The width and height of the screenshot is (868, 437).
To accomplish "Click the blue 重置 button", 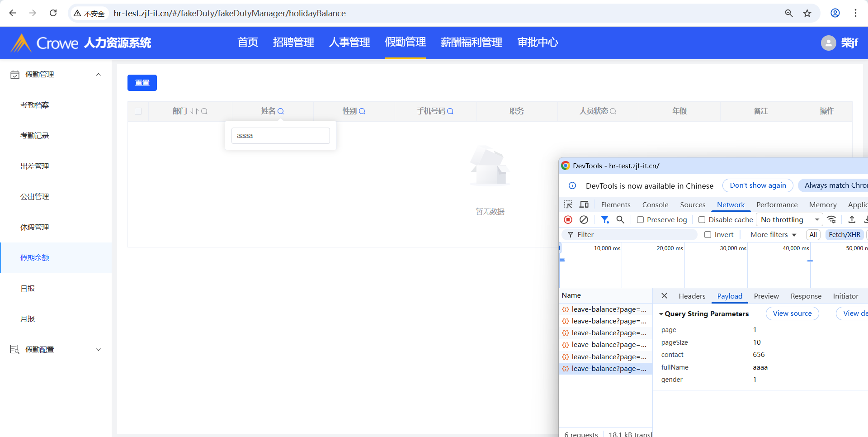I will point(142,83).
